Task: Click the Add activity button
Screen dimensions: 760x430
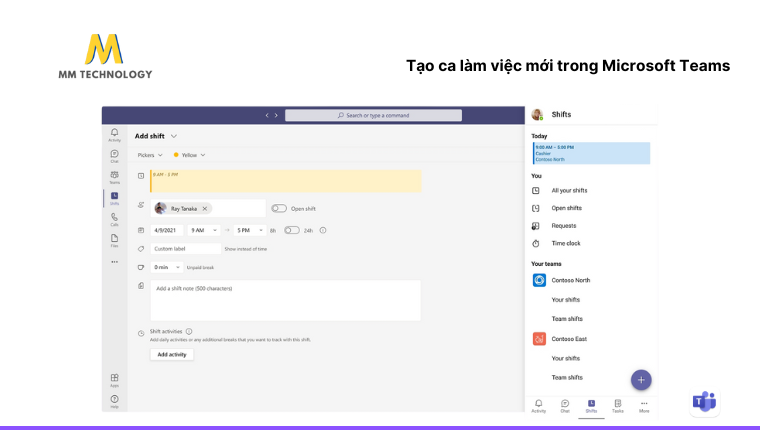Action: point(172,354)
